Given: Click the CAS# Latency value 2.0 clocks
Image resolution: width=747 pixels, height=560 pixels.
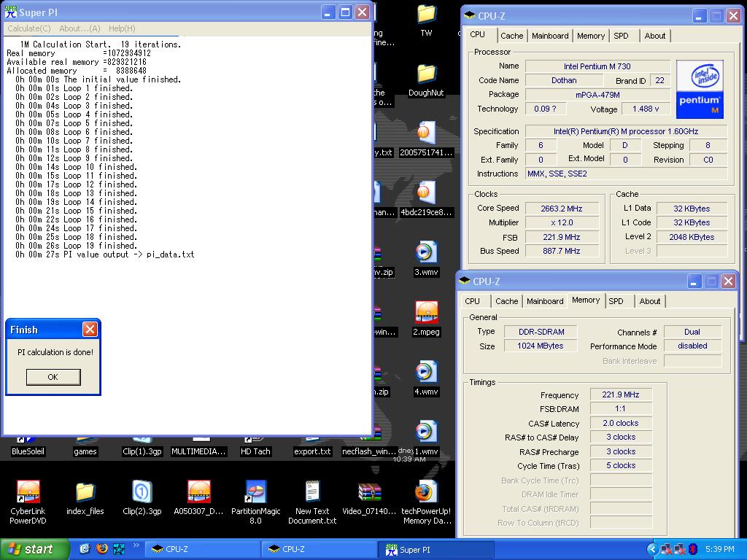Looking at the screenshot, I should (x=620, y=423).
